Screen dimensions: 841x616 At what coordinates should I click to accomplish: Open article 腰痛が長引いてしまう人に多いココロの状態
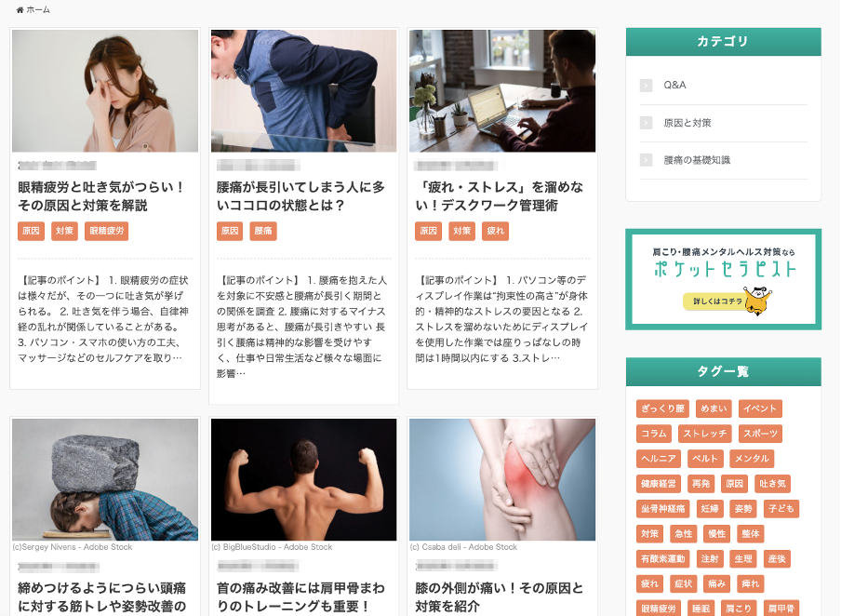(300, 195)
